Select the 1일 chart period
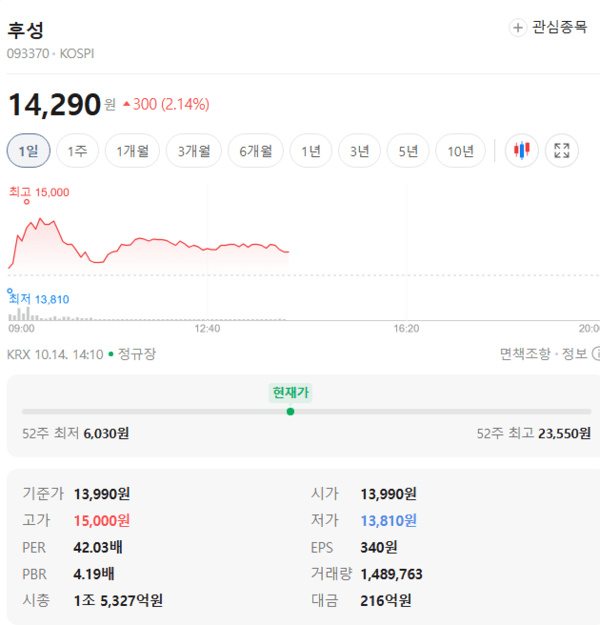 pyautogui.click(x=28, y=151)
